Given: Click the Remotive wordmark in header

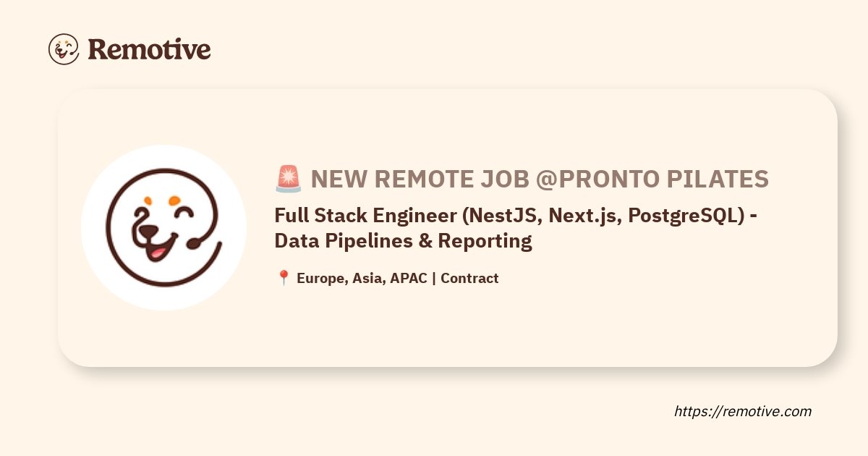Looking at the screenshot, I should click(x=149, y=49).
